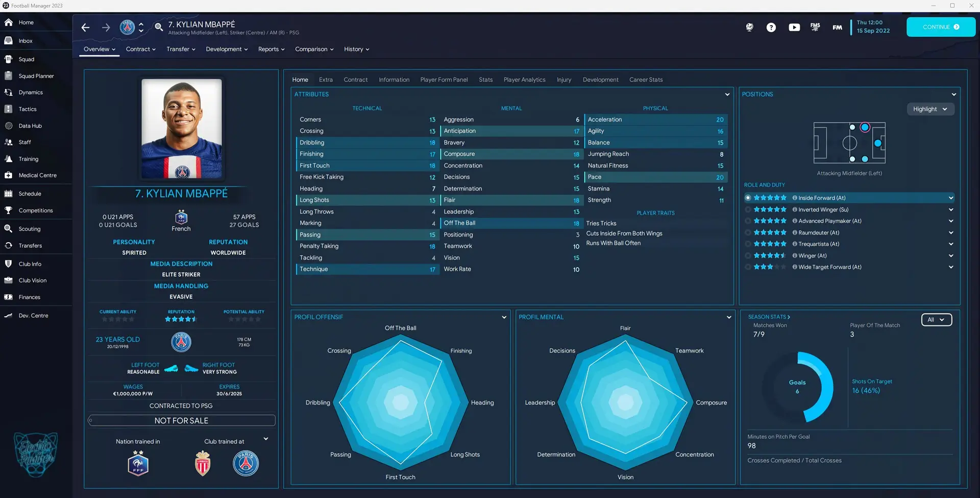Expand the Attributes panel chevron

(727, 94)
